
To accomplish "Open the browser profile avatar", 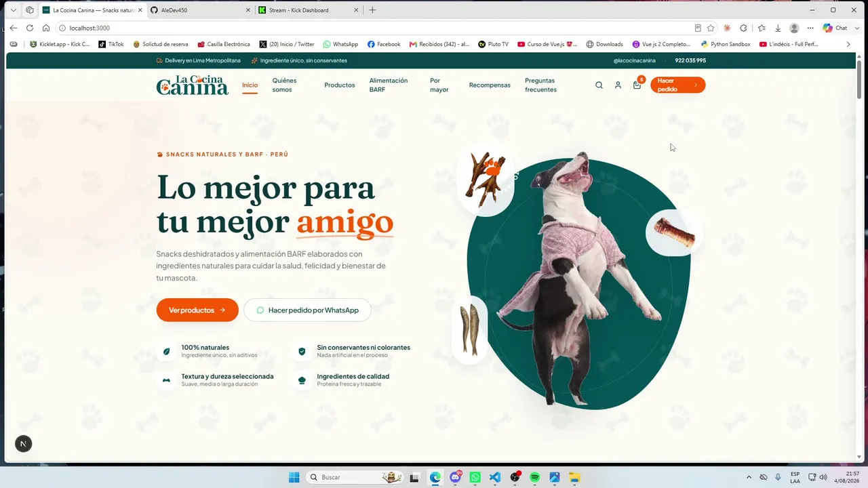I will pos(794,28).
